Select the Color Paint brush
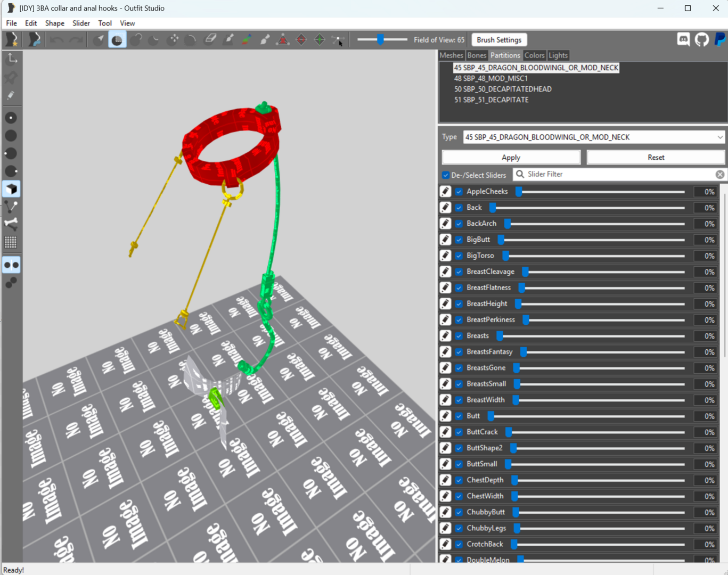The image size is (728, 575). tap(247, 39)
